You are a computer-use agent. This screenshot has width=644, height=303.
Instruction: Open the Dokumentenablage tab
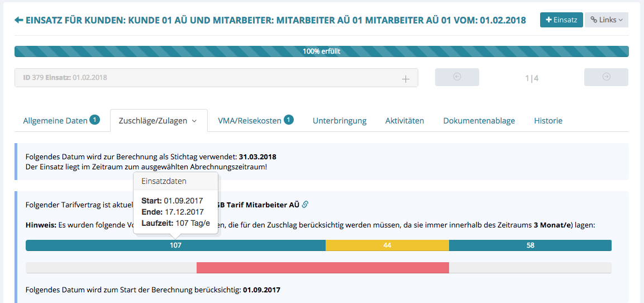(x=479, y=121)
